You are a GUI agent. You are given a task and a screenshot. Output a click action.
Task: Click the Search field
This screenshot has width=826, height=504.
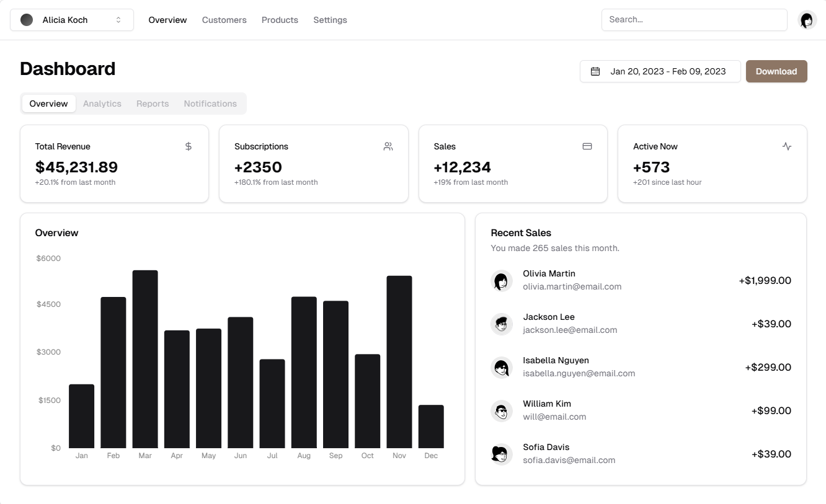coord(693,19)
